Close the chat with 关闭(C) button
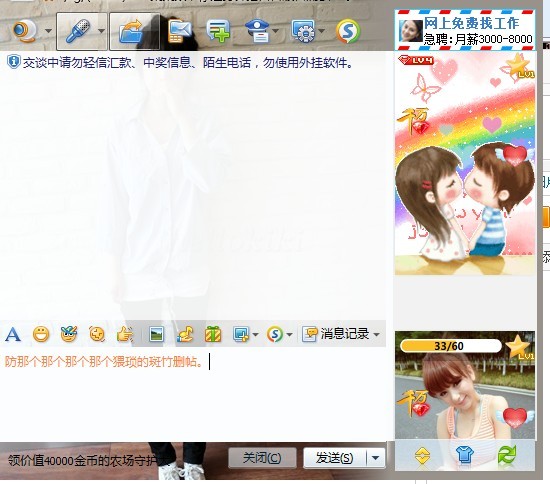 262,458
